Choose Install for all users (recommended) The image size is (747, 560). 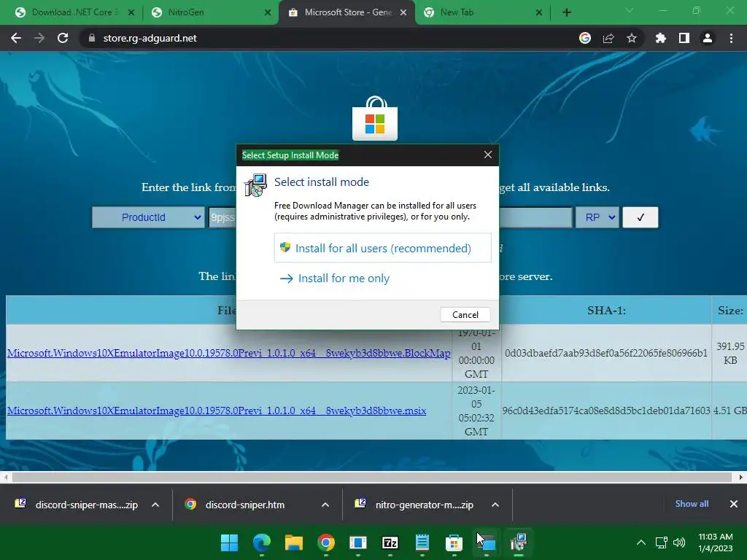click(382, 248)
